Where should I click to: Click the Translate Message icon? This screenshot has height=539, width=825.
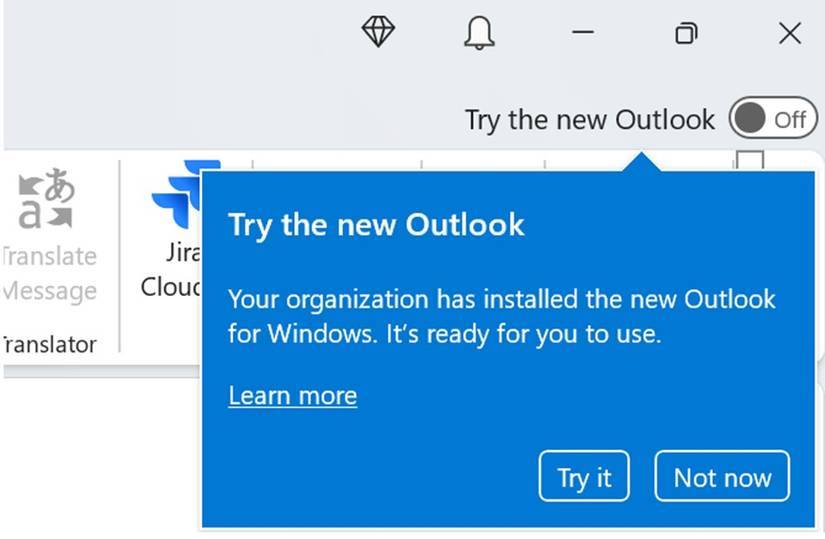(47, 199)
